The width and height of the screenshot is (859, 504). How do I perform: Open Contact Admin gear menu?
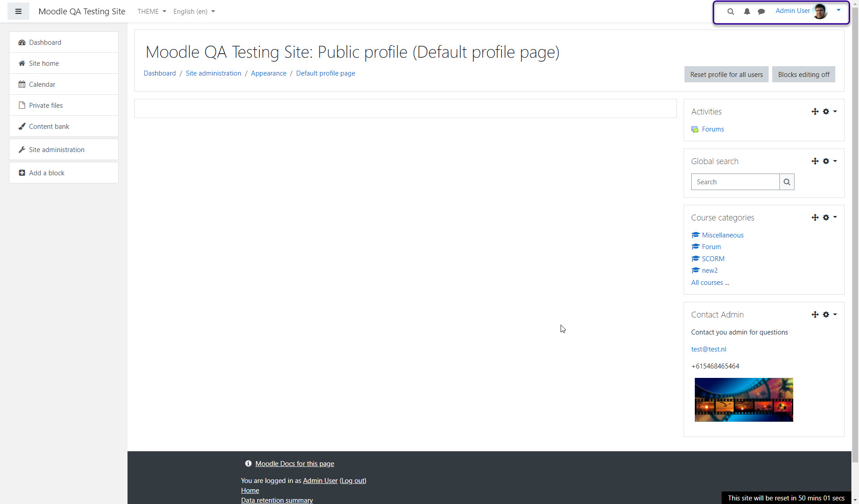[826, 314]
